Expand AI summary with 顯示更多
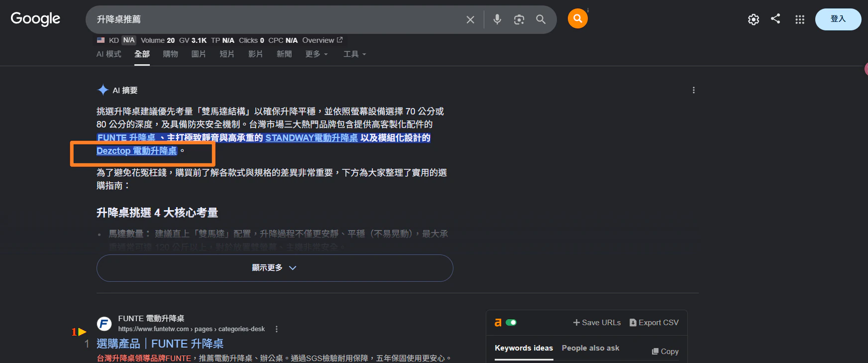This screenshot has width=868, height=363. pyautogui.click(x=275, y=268)
